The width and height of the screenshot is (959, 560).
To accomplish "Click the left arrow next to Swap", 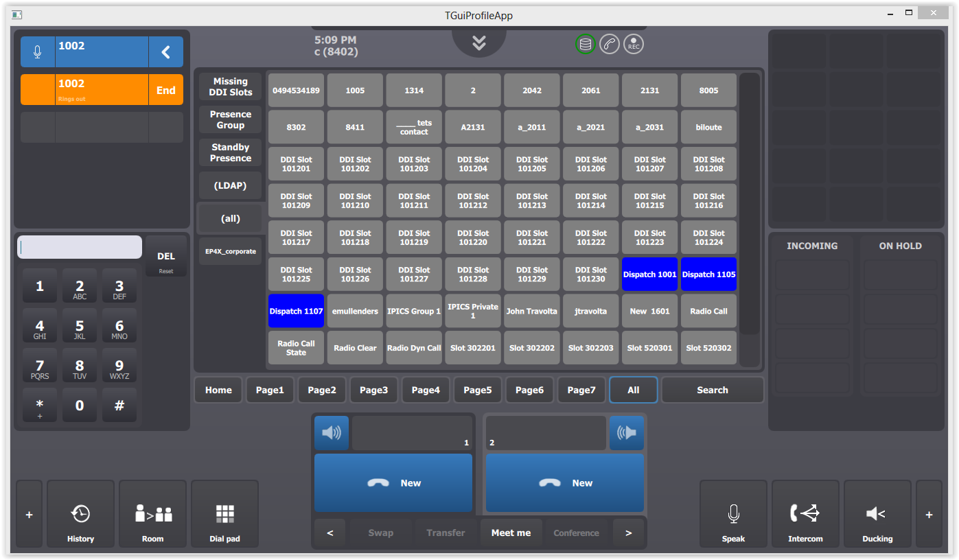I will (x=331, y=533).
